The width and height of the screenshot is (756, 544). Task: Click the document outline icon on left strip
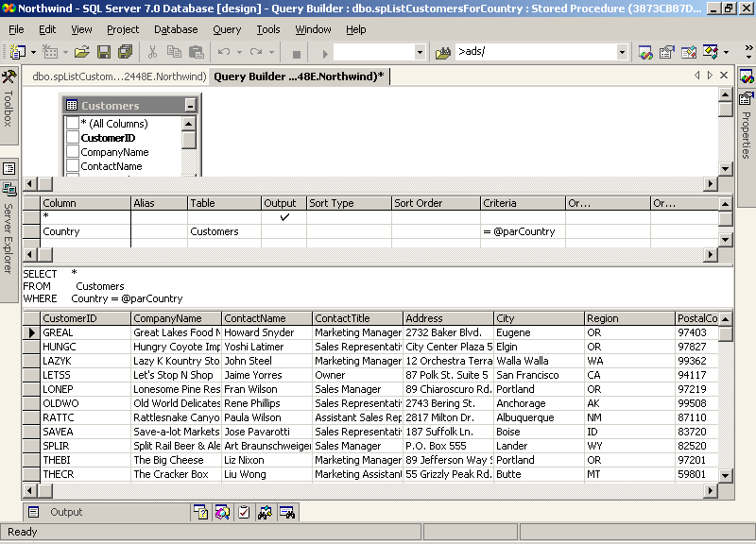[9, 168]
